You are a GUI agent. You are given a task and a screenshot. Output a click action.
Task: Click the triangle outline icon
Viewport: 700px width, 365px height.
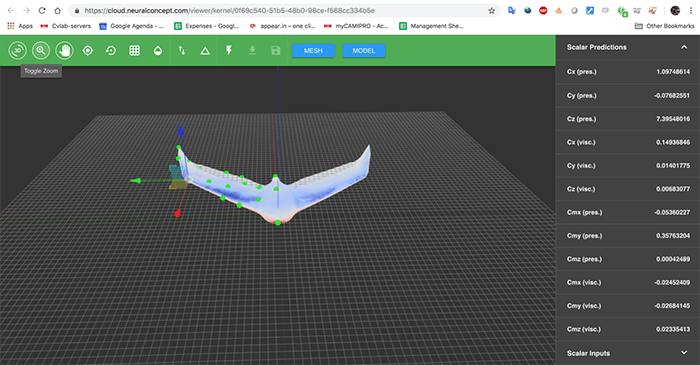point(205,51)
